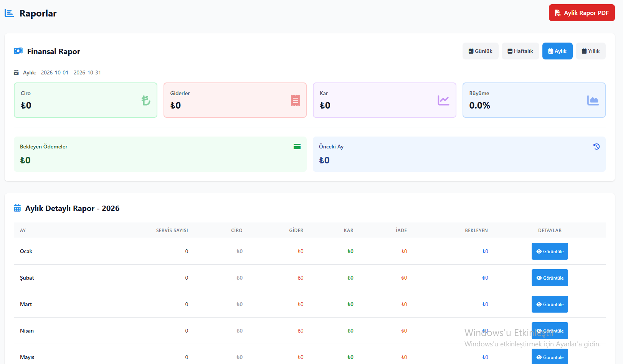Click the calendar icon beside Aylık Detaylı Rapor

point(17,208)
